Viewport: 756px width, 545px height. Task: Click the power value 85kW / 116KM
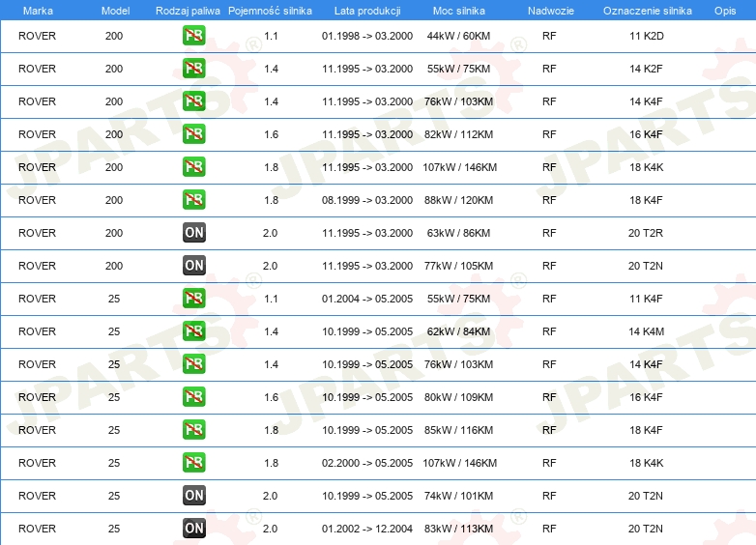point(458,430)
